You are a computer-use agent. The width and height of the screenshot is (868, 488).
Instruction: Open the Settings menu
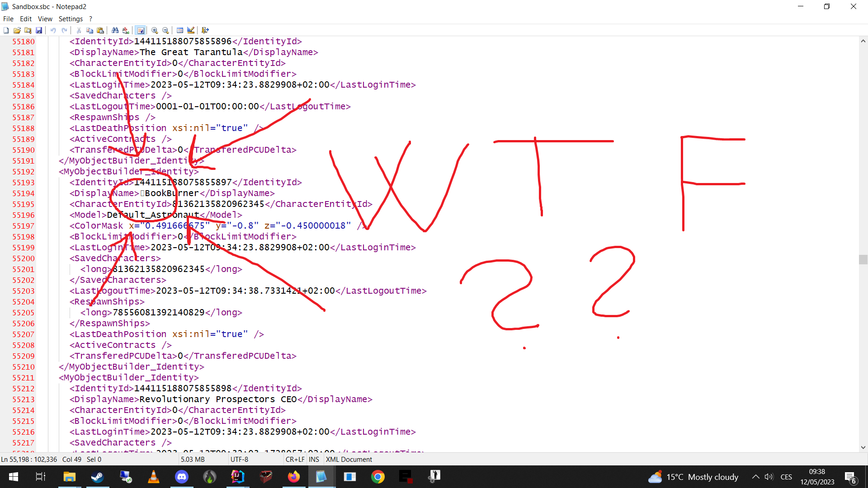(x=71, y=19)
